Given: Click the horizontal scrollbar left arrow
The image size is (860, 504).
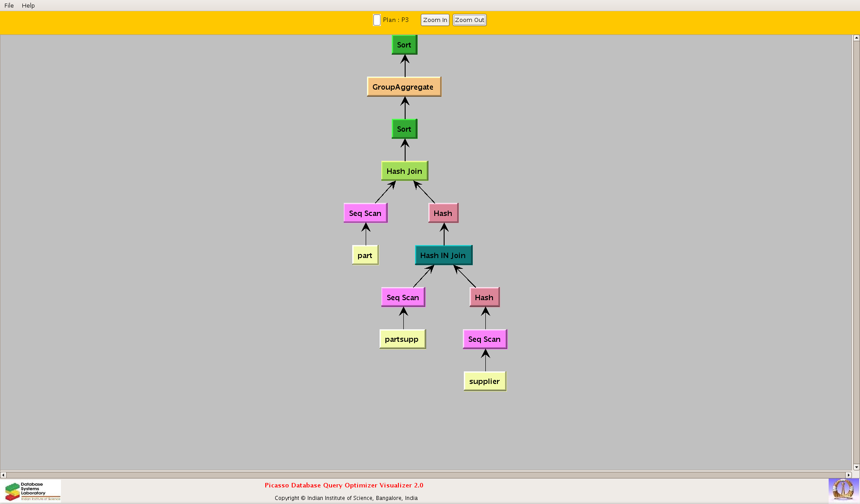Looking at the screenshot, I should click(x=4, y=475).
